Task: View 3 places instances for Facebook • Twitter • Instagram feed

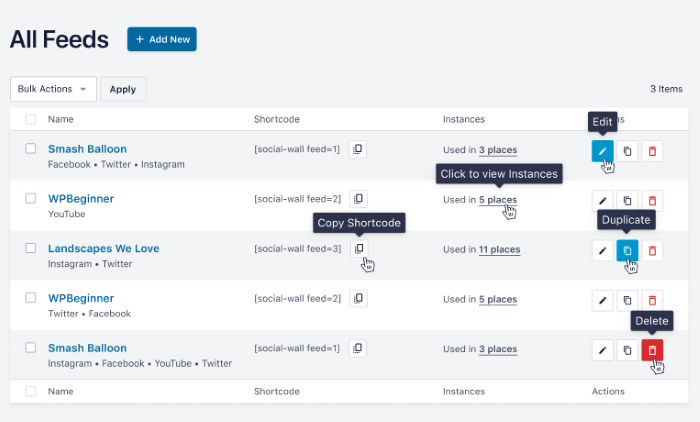Action: point(498,150)
